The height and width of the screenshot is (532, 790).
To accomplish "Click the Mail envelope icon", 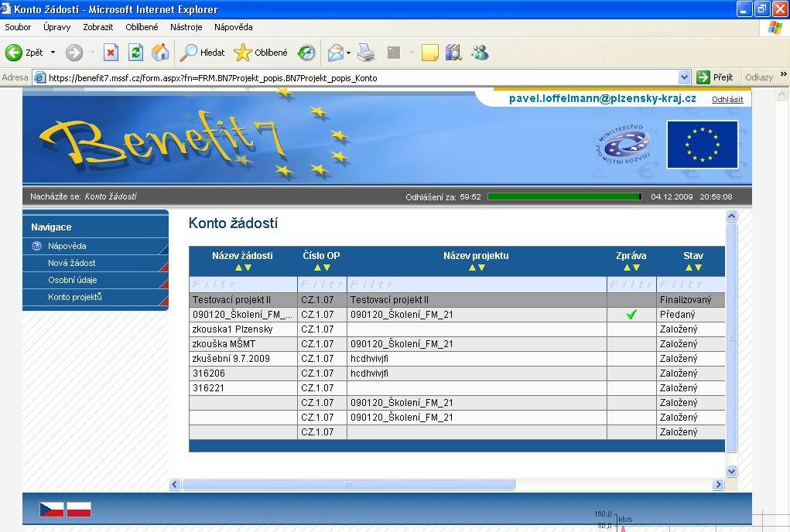I will point(336,53).
